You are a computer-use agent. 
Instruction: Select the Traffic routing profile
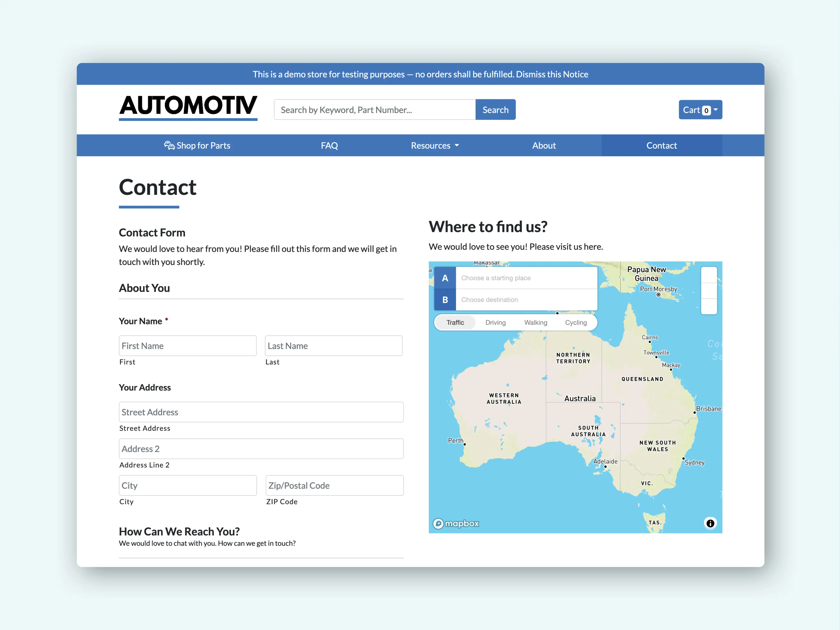455,322
